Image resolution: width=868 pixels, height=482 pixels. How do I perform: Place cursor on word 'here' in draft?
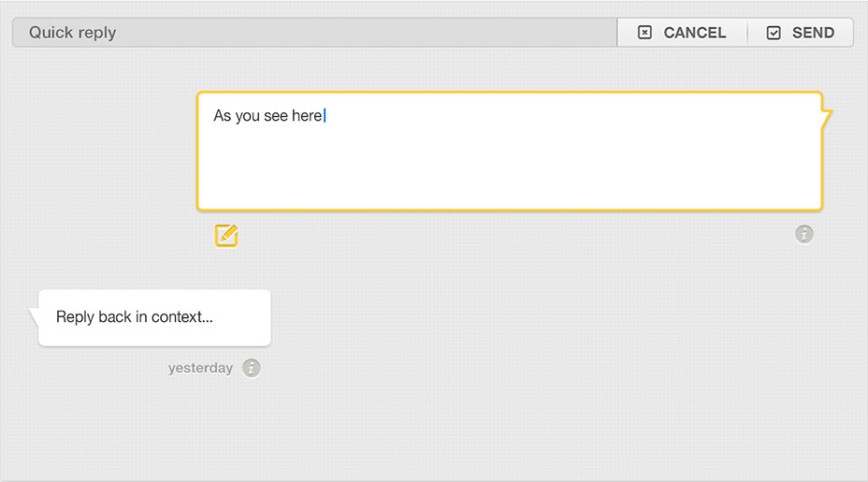(x=307, y=115)
